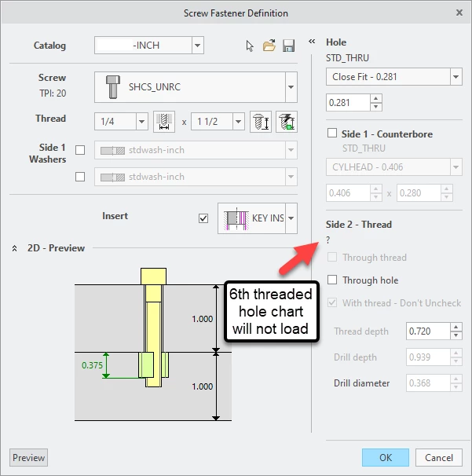472x476 pixels.
Task: Toggle With thread - Don't Uncheck checkbox
Action: (x=332, y=302)
